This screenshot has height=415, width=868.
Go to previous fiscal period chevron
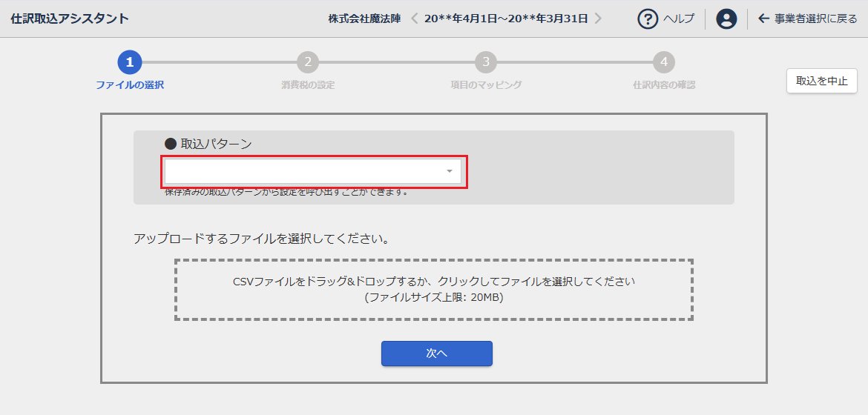click(x=415, y=19)
